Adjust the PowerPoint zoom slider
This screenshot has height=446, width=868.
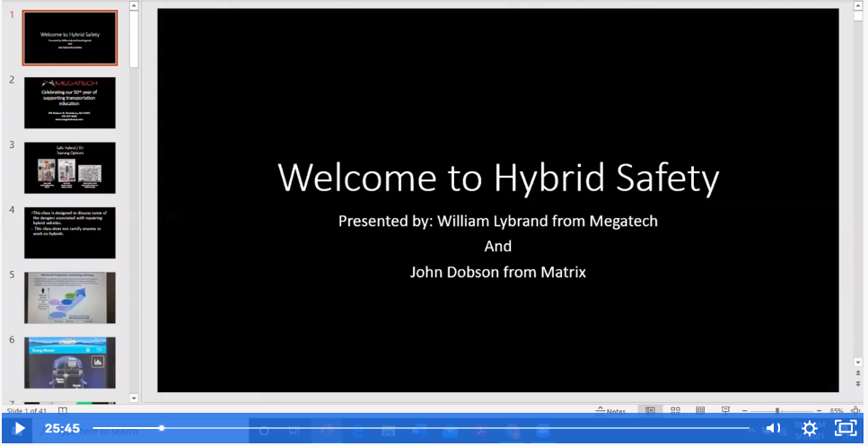777,411
